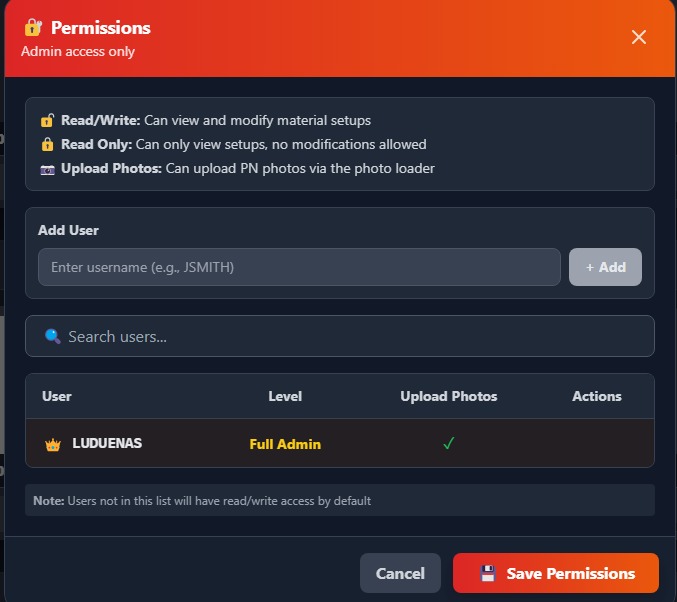Click the Read Only padlock icon

coord(47,144)
